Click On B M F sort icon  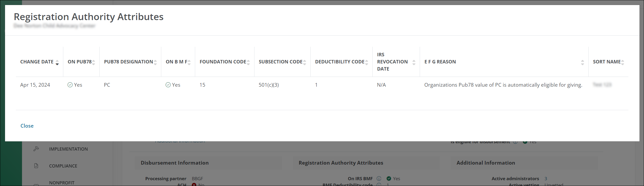click(189, 62)
